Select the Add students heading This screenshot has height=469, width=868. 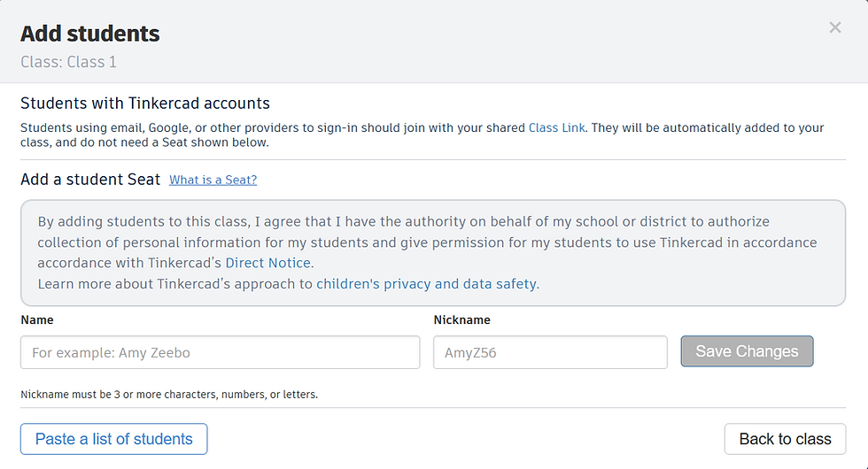tap(90, 34)
